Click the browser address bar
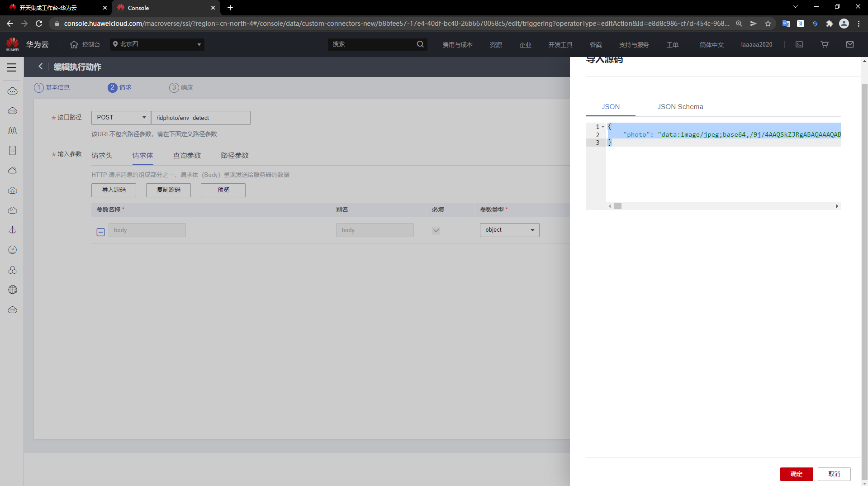The width and height of the screenshot is (868, 486). pyautogui.click(x=396, y=24)
